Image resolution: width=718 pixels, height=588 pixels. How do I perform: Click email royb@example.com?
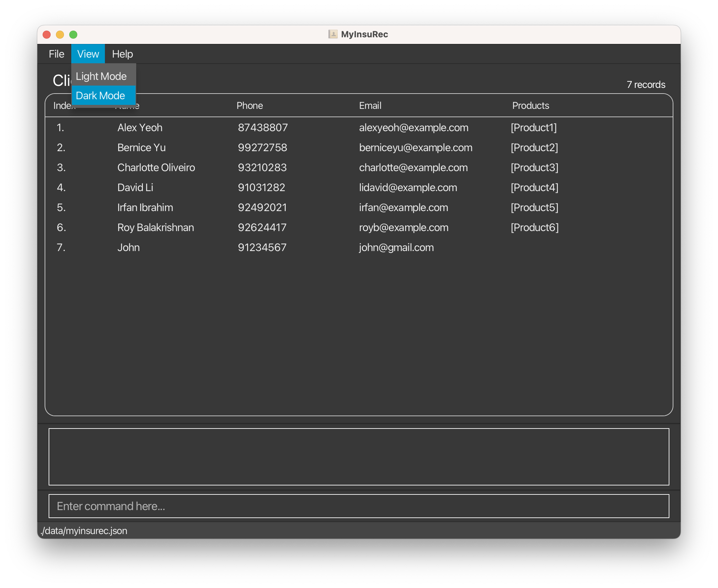pyautogui.click(x=404, y=228)
